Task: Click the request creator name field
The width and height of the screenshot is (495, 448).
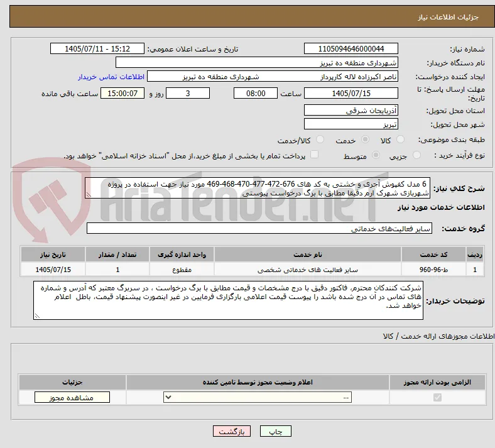Action: tap(273, 77)
